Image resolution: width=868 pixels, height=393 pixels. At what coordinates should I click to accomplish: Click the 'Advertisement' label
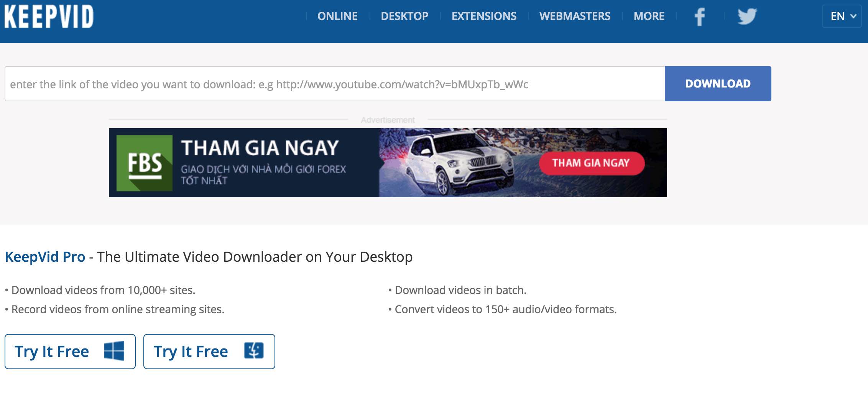(388, 120)
